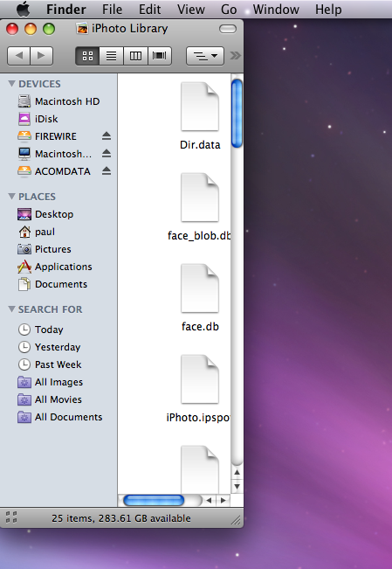This screenshot has width=392, height=569.
Task: Eject the FIREWIRE drive
Action: (107, 136)
